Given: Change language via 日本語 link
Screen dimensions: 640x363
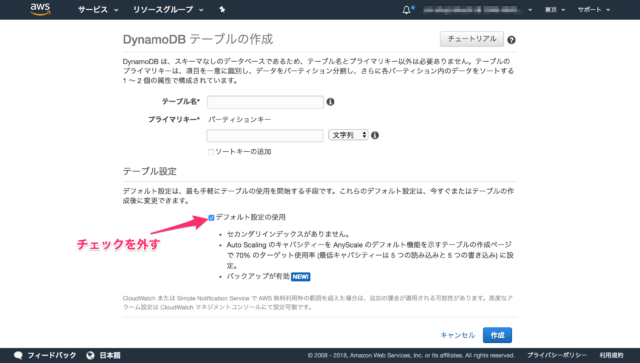Looking at the screenshot, I should [x=110, y=355].
